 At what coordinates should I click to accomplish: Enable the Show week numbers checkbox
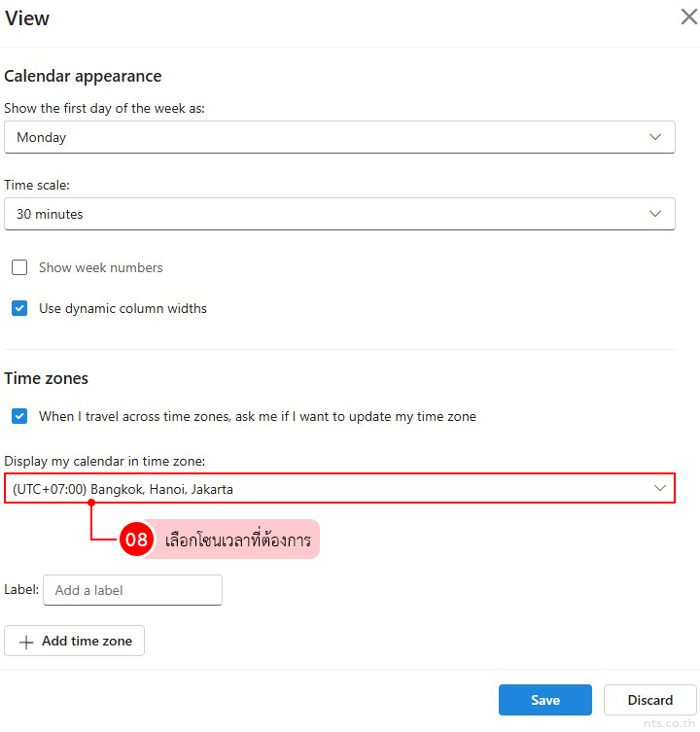click(19, 267)
